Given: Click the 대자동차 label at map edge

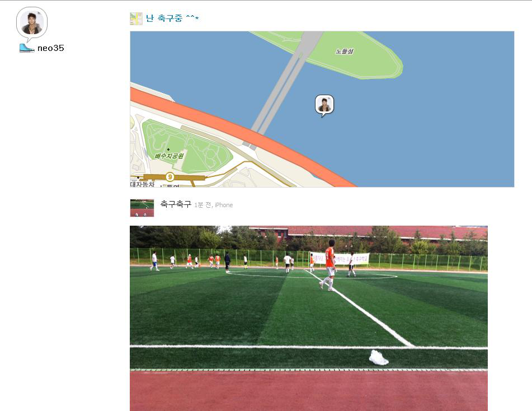Looking at the screenshot, I should pyautogui.click(x=142, y=184).
